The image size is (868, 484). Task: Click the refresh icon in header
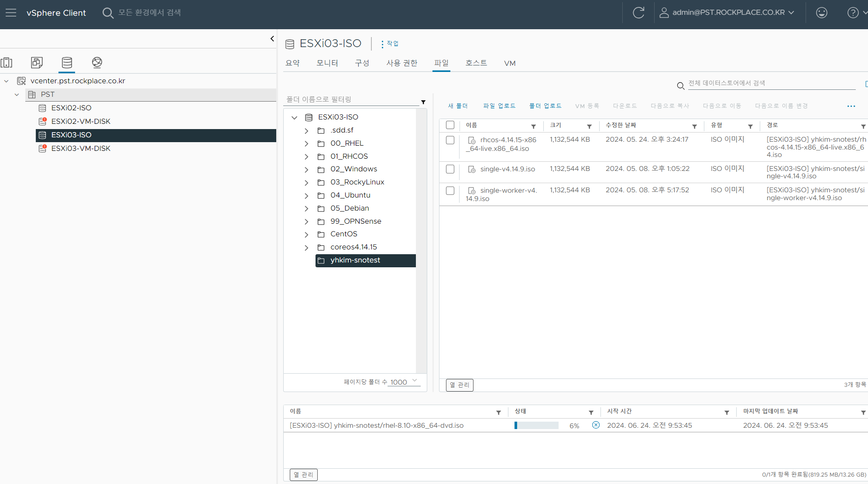[638, 13]
